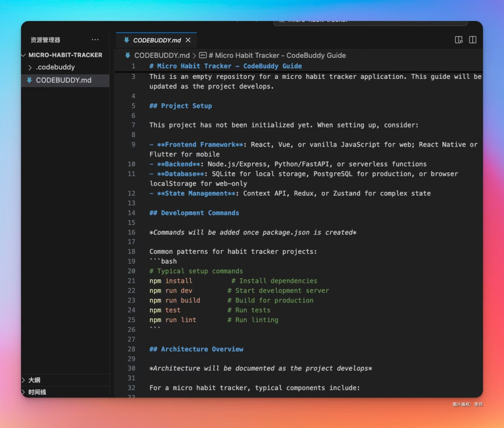
Task: Click the breadcrumb CODEBUDDY.md file icon
Action: click(128, 55)
